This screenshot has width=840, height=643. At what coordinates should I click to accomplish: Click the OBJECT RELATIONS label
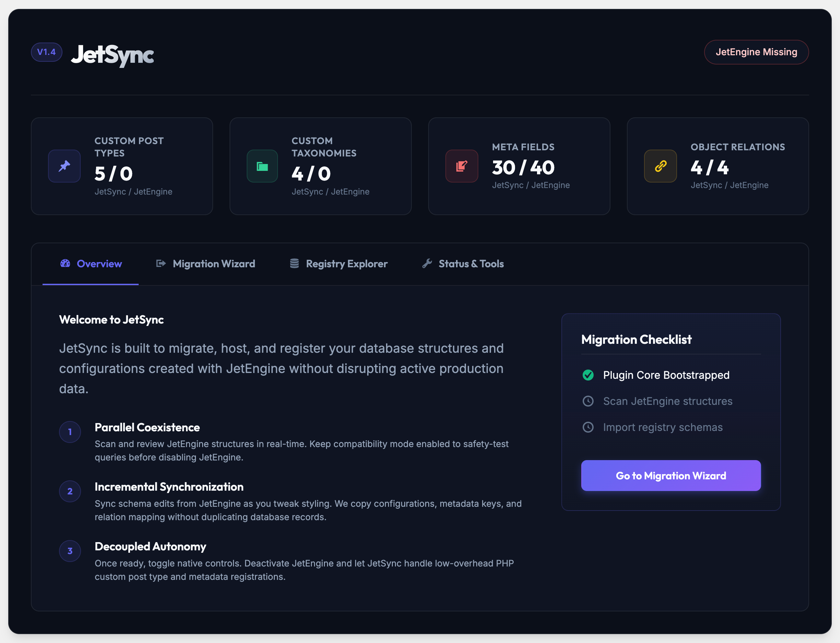coord(738,147)
